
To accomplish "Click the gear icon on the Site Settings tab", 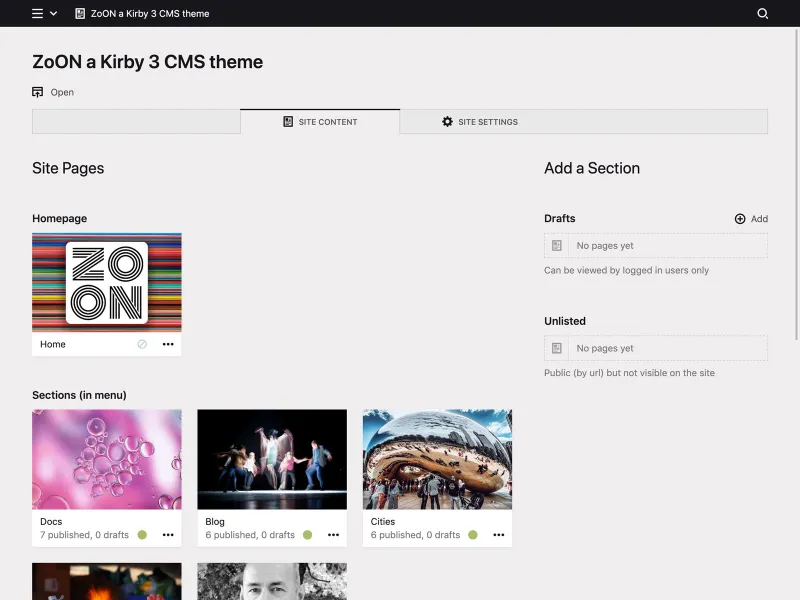I will pos(447,121).
